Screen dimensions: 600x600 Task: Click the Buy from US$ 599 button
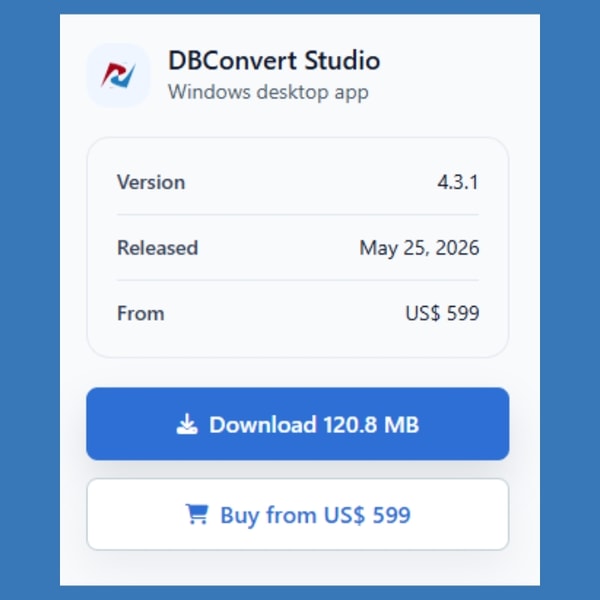(298, 514)
